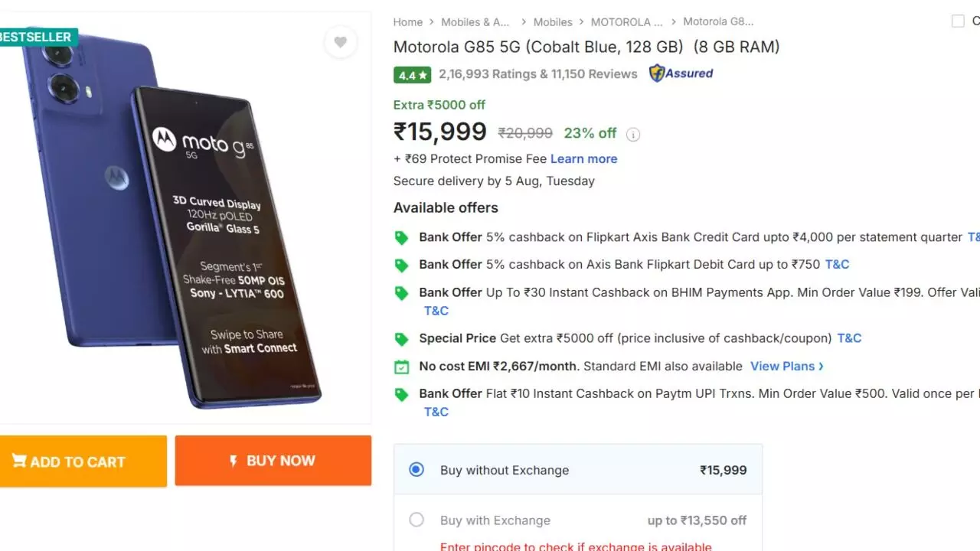Click the tag icon beside Paytm UPI offer
This screenshot has height=551, width=980.
[401, 395]
